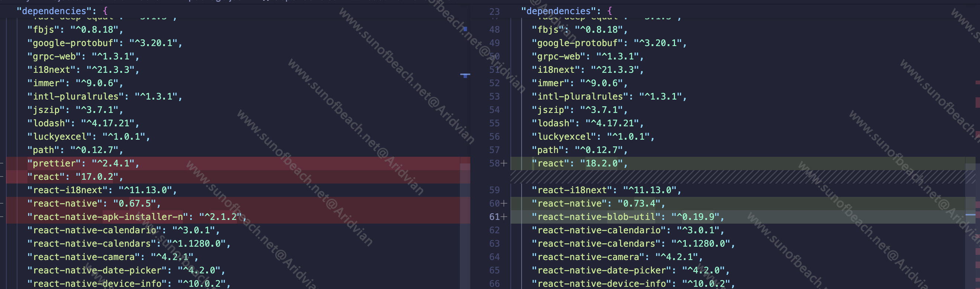Click "i18next" line in the original pane
The image size is (980, 289).
tap(83, 70)
